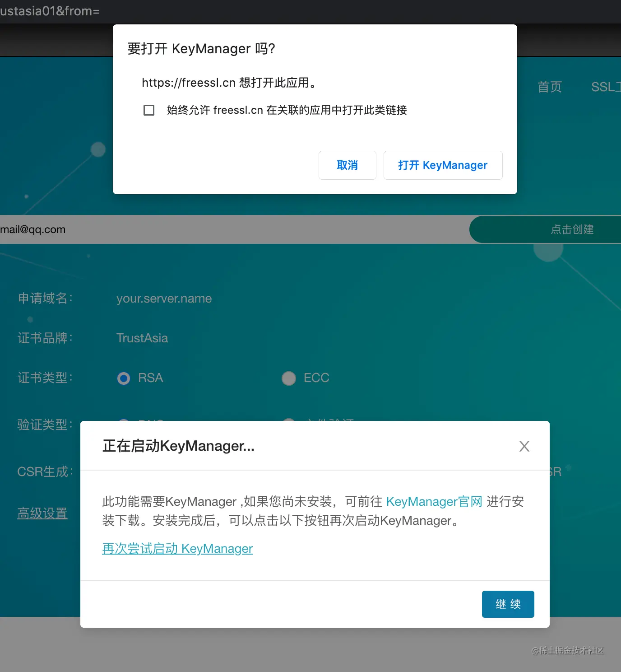The height and width of the screenshot is (672, 621).
Task: Click the 正在启动KeyManager... dialog heading
Action: [x=178, y=446]
